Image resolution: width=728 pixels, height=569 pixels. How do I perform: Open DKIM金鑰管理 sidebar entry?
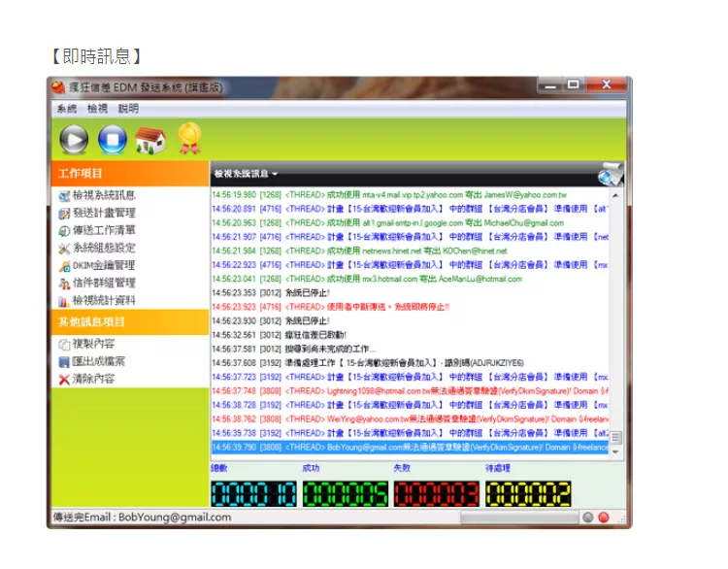click(103, 265)
